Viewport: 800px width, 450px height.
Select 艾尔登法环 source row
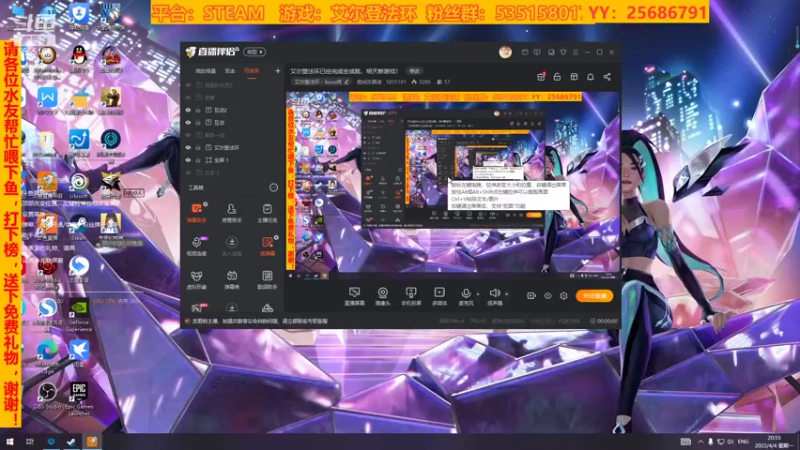[x=233, y=147]
